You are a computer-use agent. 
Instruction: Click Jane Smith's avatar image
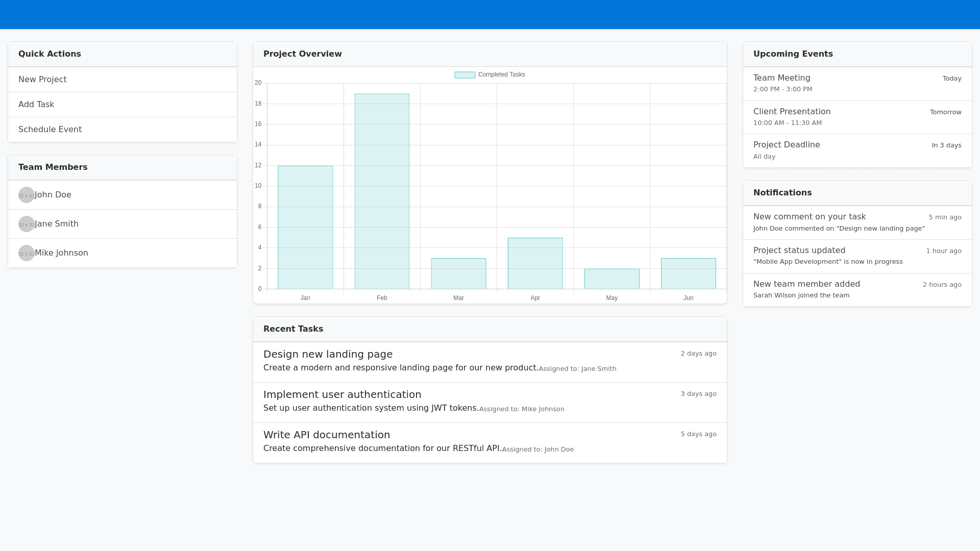pyautogui.click(x=27, y=224)
